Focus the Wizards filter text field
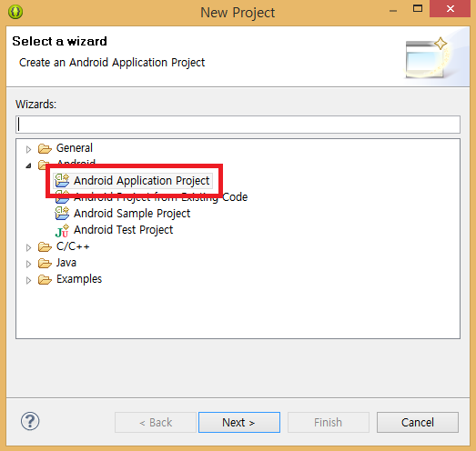The image size is (476, 451). point(238,125)
